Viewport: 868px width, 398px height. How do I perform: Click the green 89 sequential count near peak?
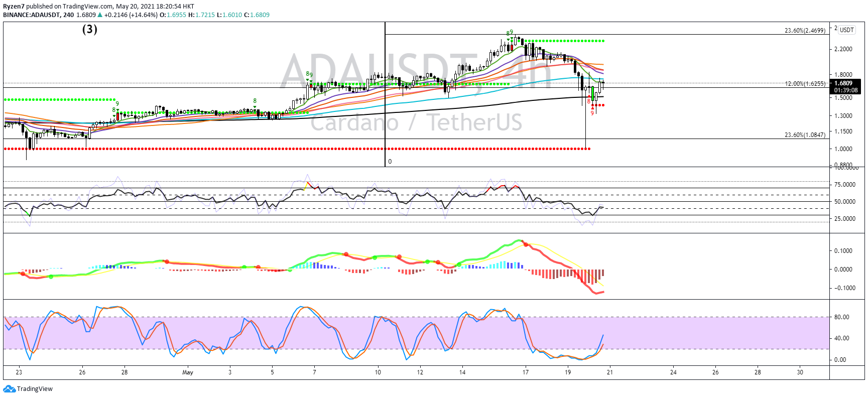[510, 33]
